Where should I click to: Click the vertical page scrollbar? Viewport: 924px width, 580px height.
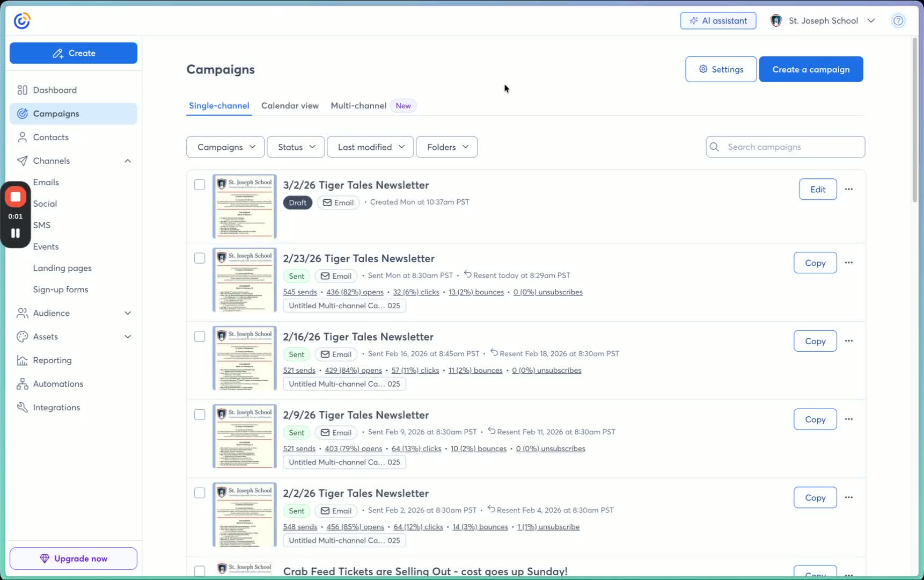pos(915,120)
